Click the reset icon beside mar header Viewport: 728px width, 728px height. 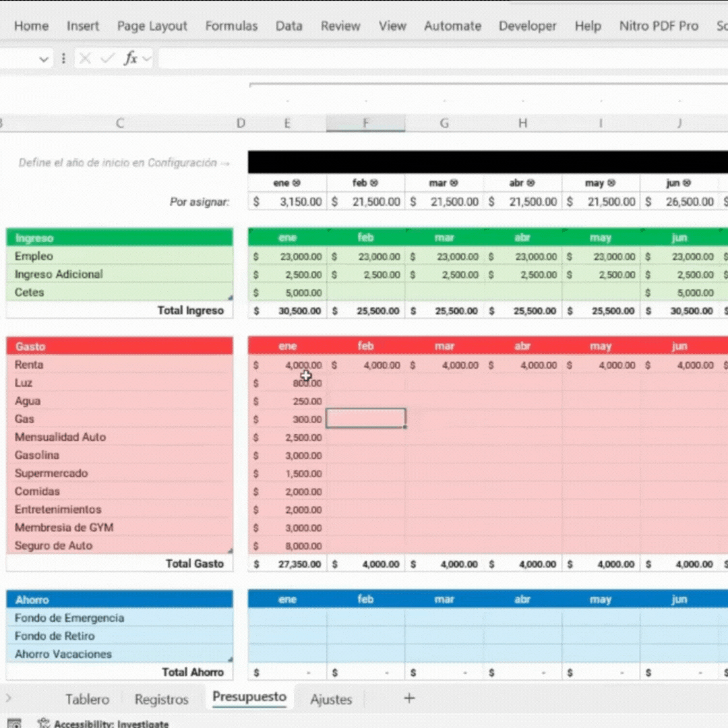454,183
